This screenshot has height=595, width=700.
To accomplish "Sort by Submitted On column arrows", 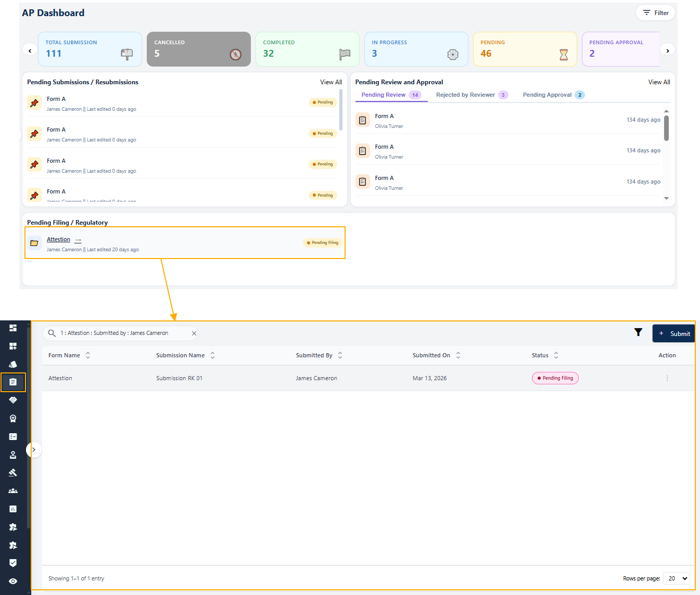I will (458, 355).
